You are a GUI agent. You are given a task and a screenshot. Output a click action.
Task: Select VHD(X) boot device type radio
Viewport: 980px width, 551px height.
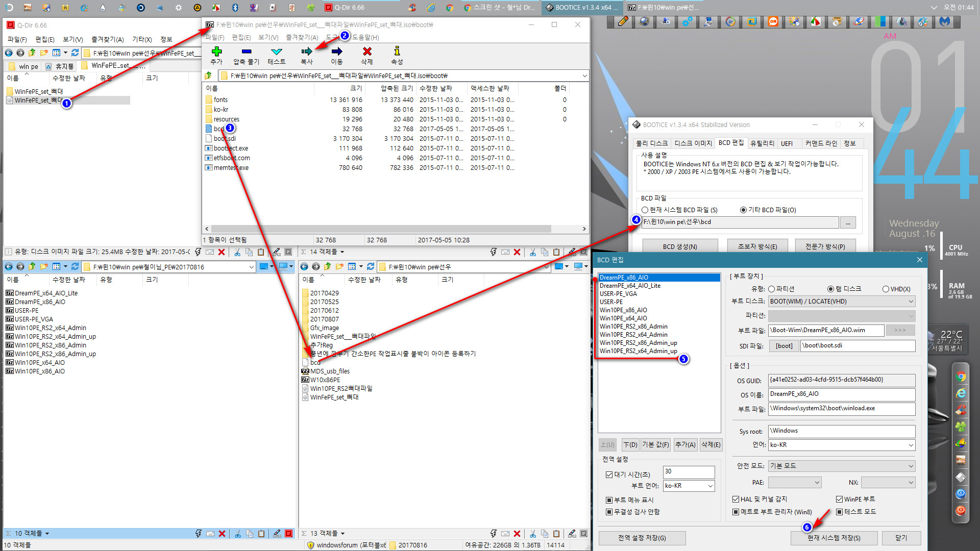886,289
